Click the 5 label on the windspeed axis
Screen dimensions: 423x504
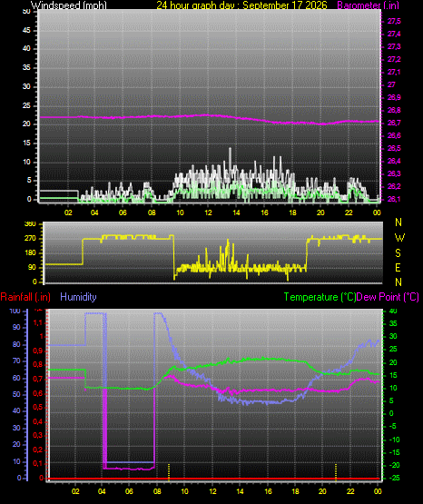coord(29,181)
